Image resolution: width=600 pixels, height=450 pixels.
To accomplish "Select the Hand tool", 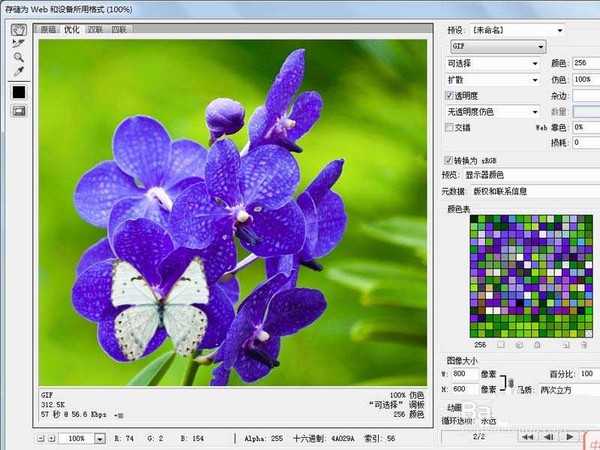I will pyautogui.click(x=18, y=30).
